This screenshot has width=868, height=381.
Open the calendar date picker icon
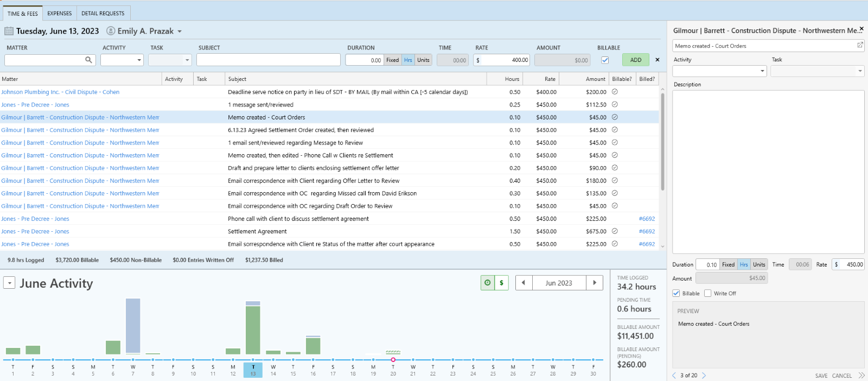tap(9, 31)
